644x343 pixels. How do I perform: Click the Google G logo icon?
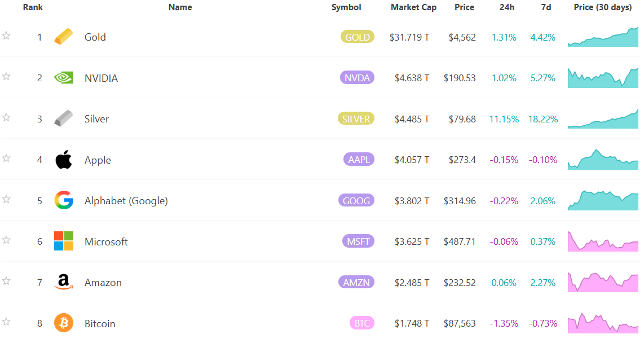(64, 200)
